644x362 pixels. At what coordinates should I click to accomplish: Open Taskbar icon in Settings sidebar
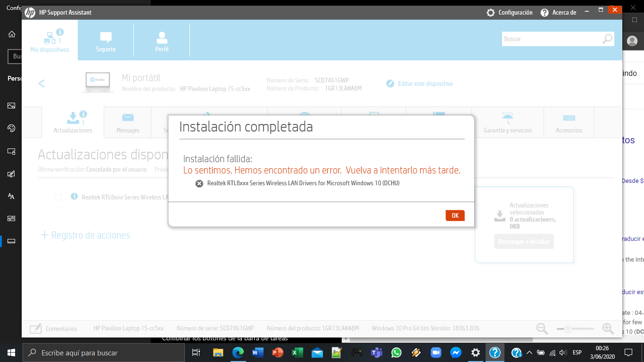point(11,241)
